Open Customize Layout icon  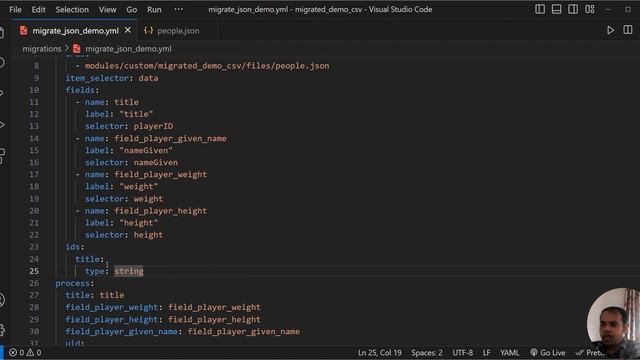590,9
